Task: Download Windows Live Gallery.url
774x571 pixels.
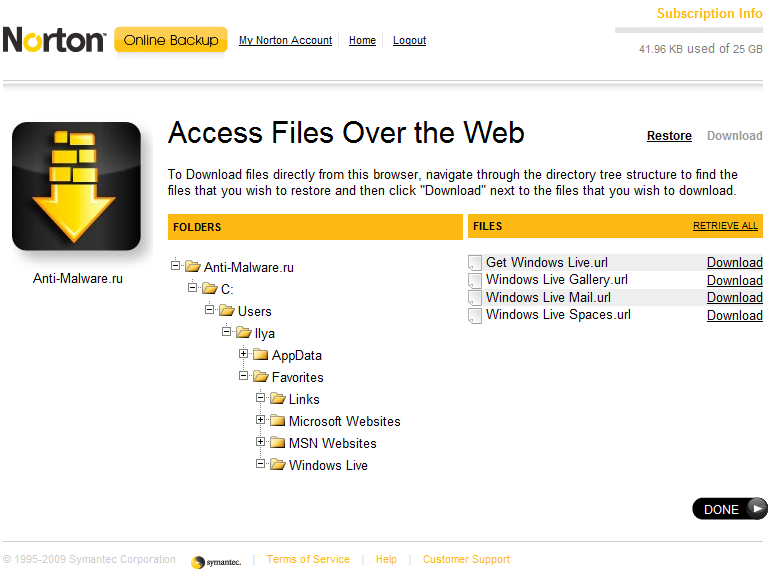Action: click(735, 280)
